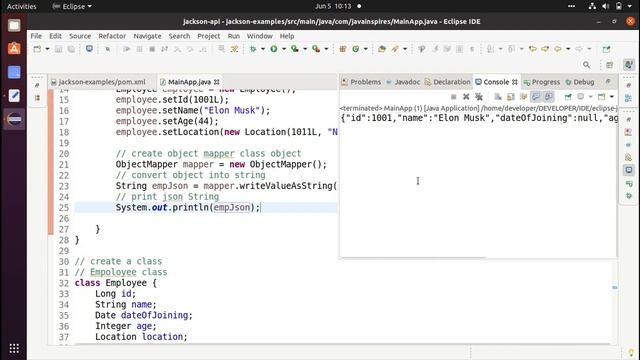Expand the Back navigation history dropdown

click(568, 49)
